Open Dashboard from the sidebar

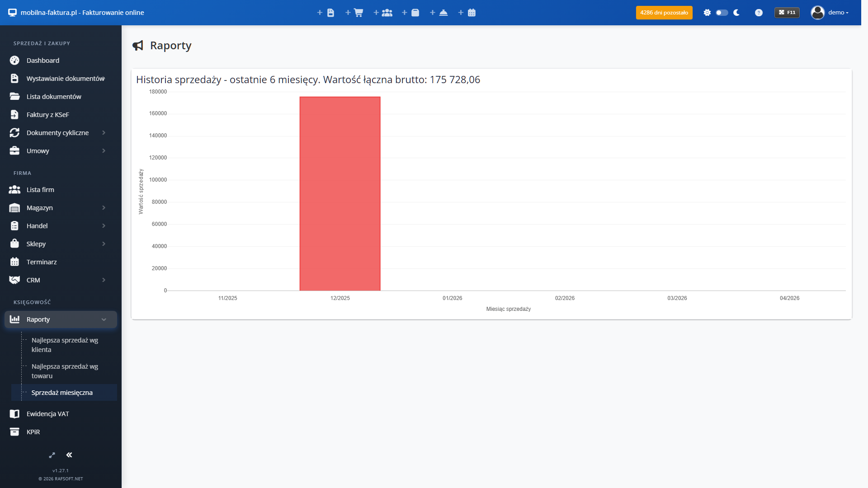coord(61,61)
